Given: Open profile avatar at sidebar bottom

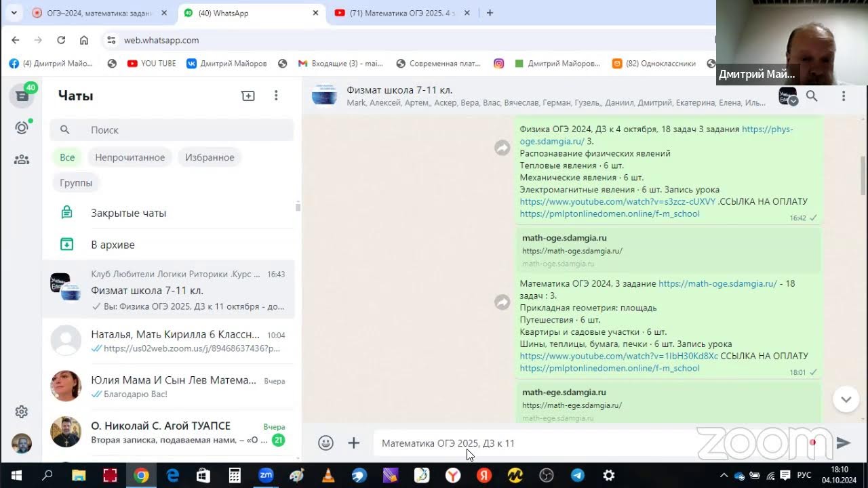Looking at the screenshot, I should click(22, 443).
